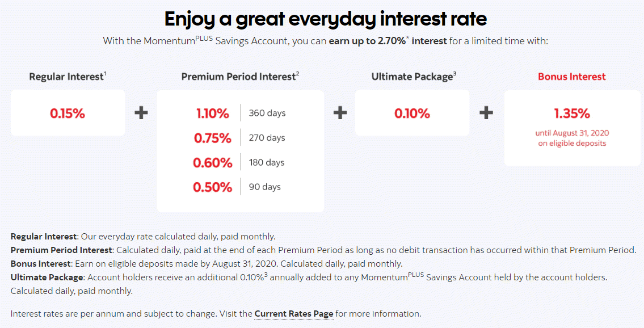Screen dimensions: 644x328
Task: Click the 270 days period label
Action: (x=267, y=138)
